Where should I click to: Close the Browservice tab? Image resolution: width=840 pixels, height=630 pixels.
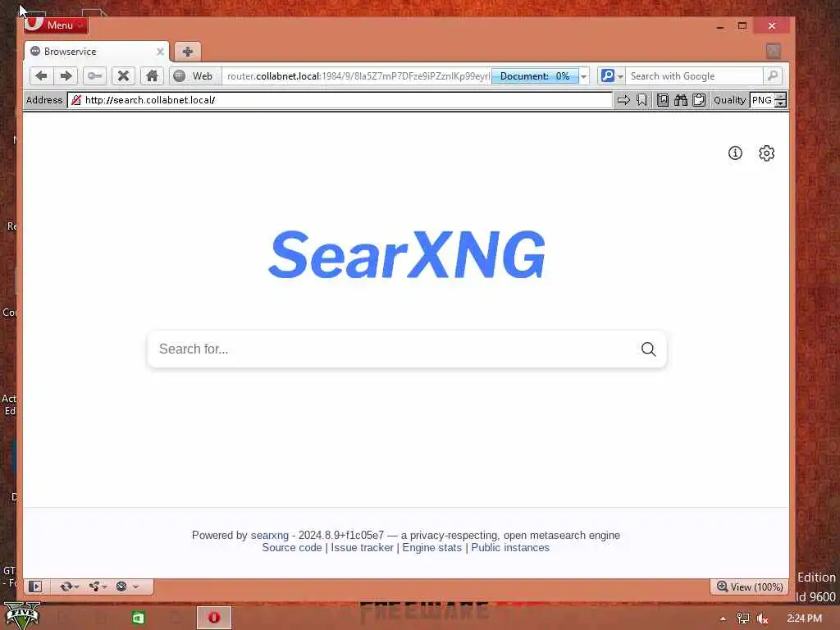pos(160,52)
